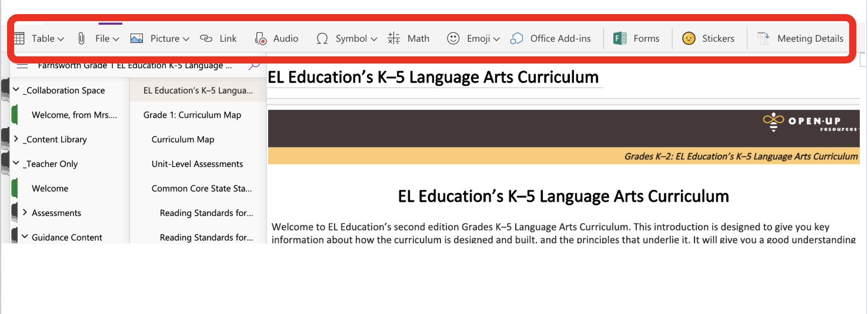Viewport: 868px width, 314px height.
Task: Open the Welcome section under _Teacher Only
Action: click(x=50, y=188)
